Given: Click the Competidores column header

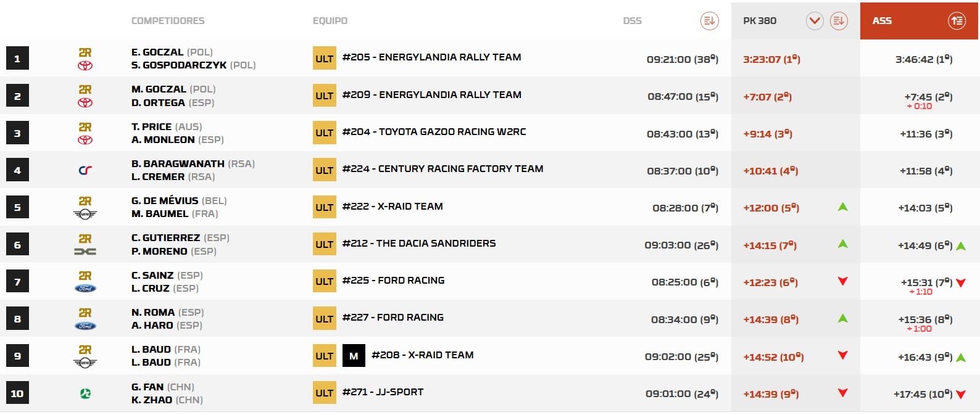Looking at the screenshot, I should click(168, 21).
